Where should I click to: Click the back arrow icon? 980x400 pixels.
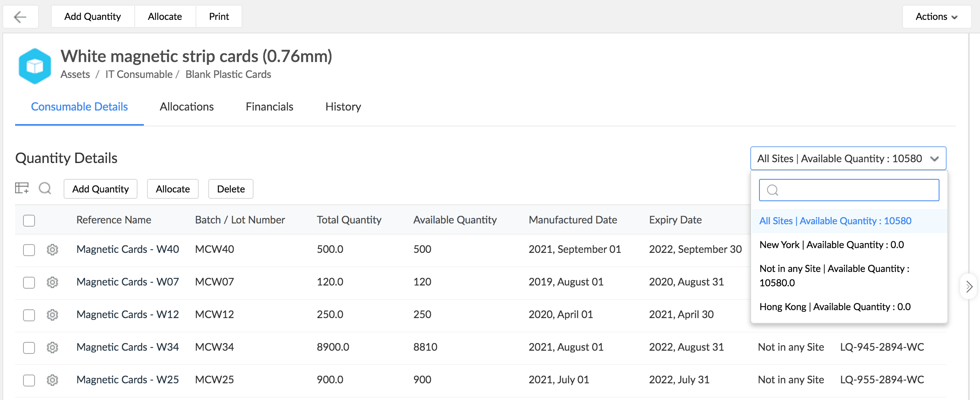(x=20, y=17)
